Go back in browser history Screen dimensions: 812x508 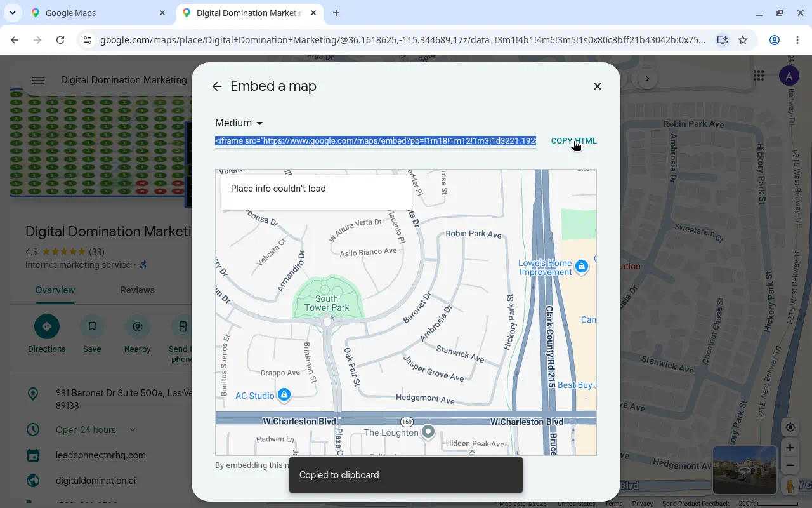(x=15, y=40)
